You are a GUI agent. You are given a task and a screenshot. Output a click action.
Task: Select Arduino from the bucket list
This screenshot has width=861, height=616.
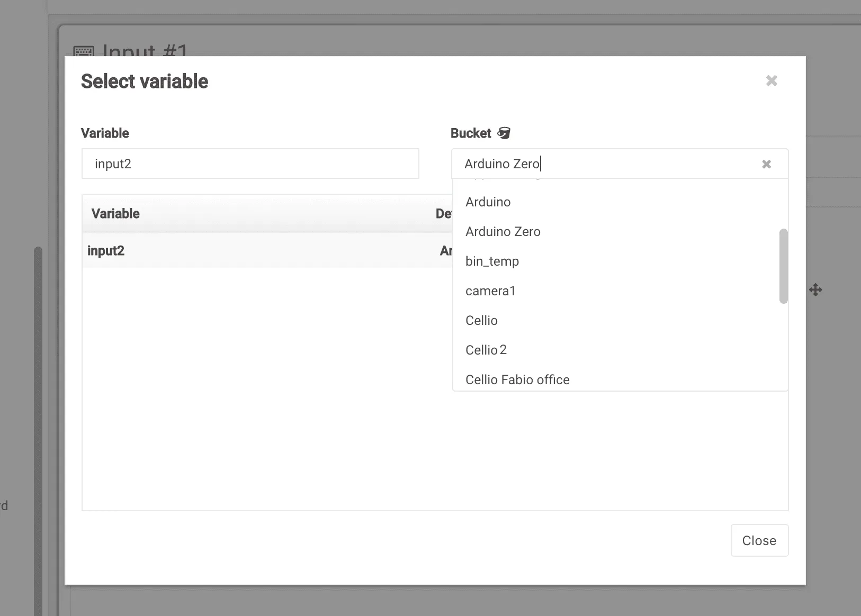click(487, 202)
